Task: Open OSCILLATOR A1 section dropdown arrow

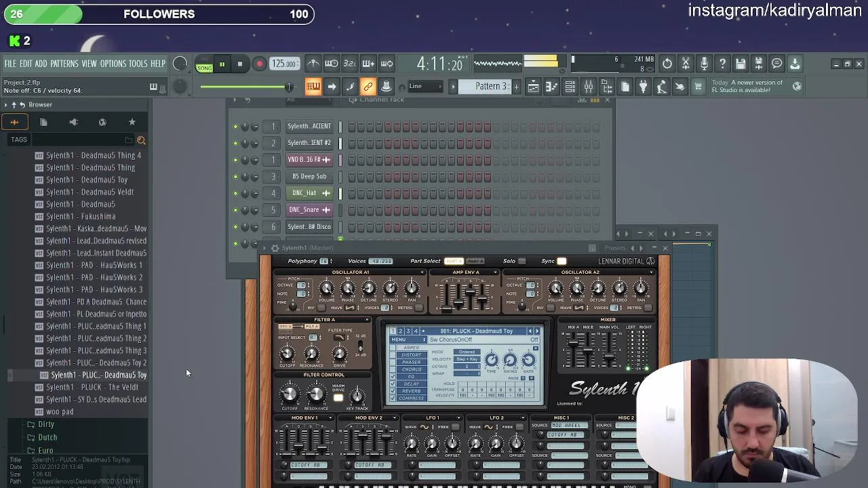Action: [422, 272]
